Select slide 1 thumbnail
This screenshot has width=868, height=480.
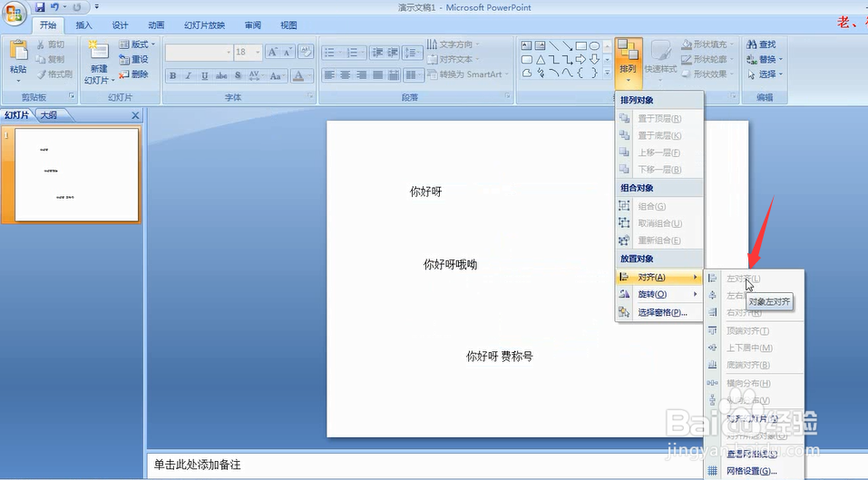click(76, 174)
